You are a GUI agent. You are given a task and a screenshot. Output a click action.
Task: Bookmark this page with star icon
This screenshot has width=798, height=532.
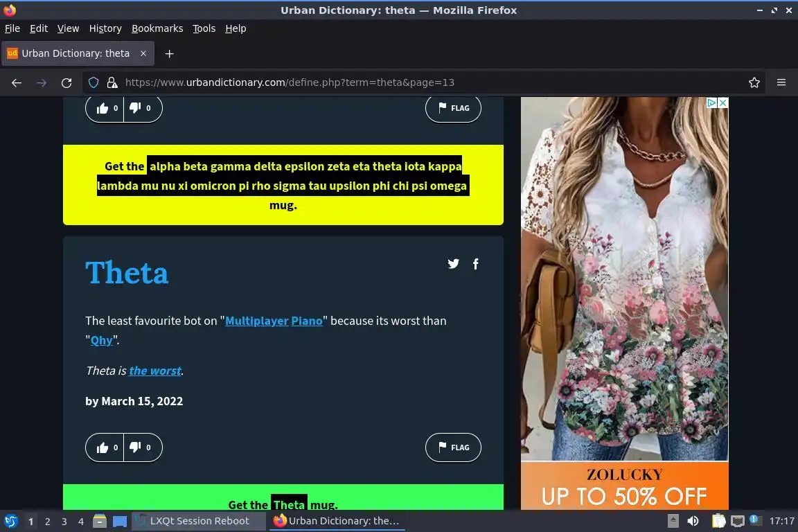coord(754,82)
